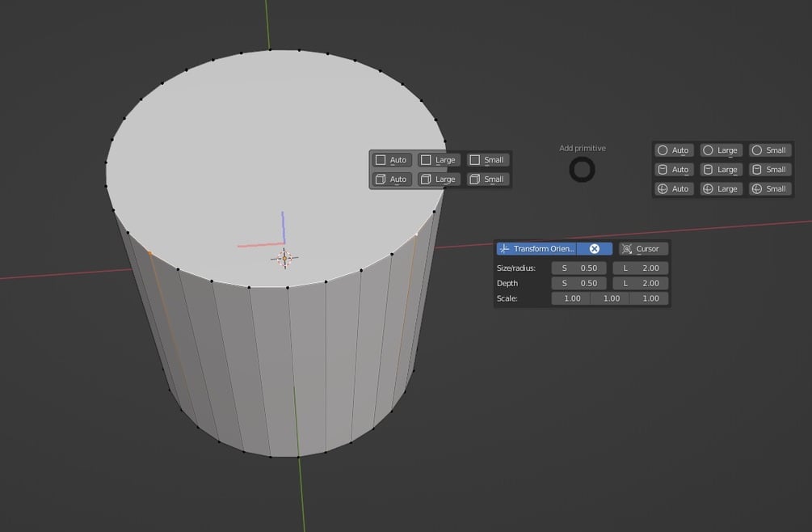
Task: Open the Transform Orientation selector
Action: tap(536, 249)
